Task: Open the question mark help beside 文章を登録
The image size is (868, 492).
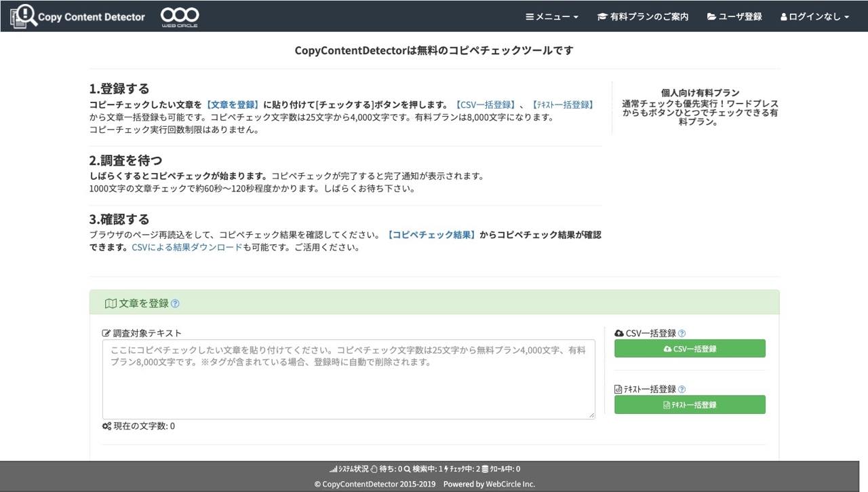Action: coord(174,303)
